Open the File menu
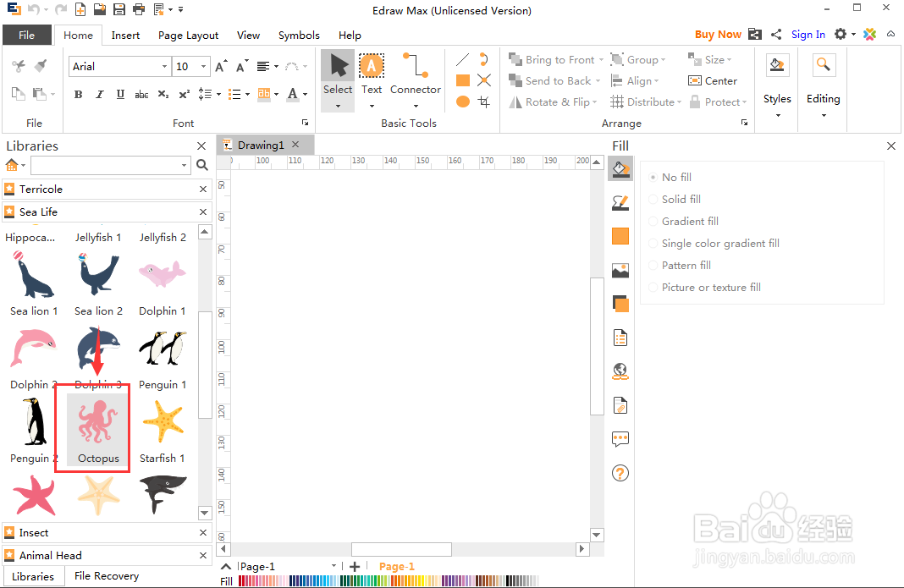Image resolution: width=904 pixels, height=588 pixels. click(26, 36)
